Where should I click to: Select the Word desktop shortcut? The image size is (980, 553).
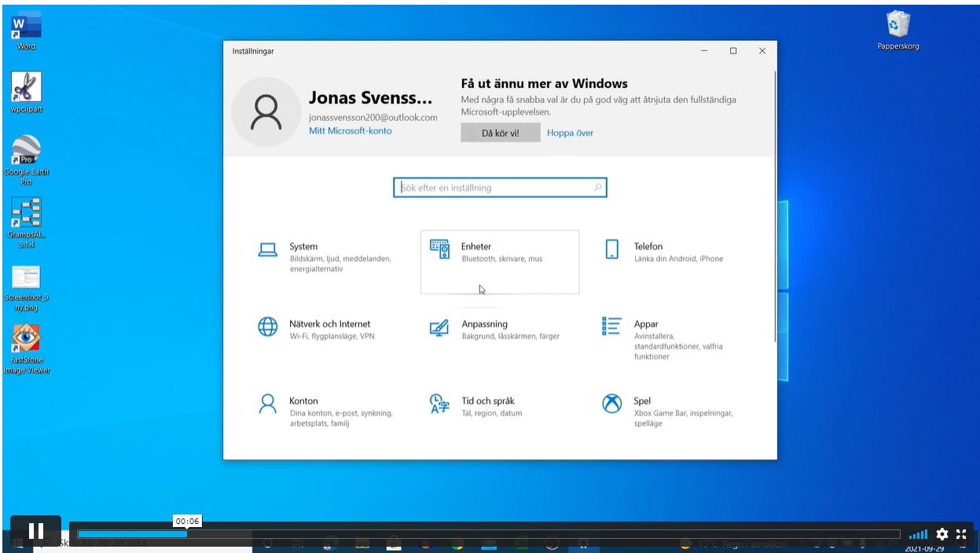point(26,31)
